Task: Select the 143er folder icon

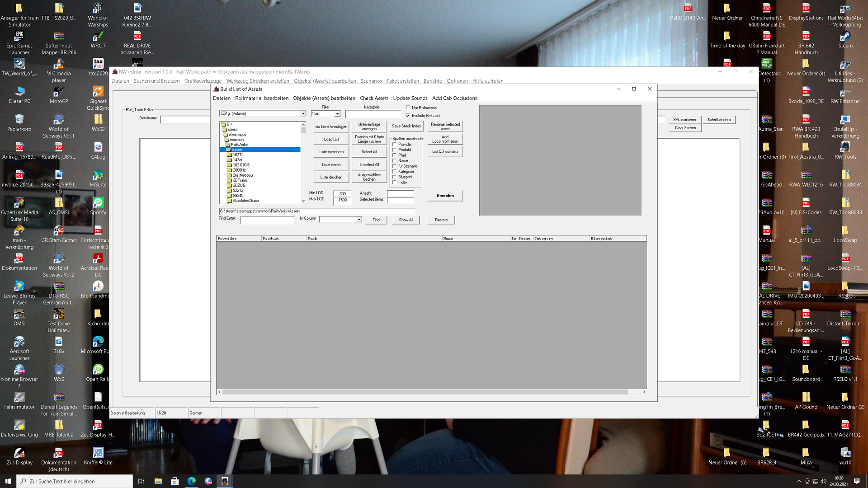Action: 229,160
